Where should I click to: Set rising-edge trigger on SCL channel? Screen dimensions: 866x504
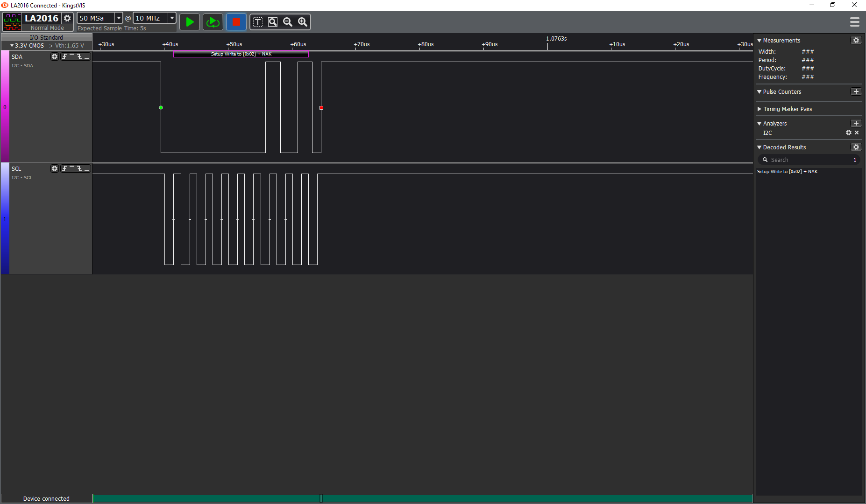pyautogui.click(x=64, y=168)
